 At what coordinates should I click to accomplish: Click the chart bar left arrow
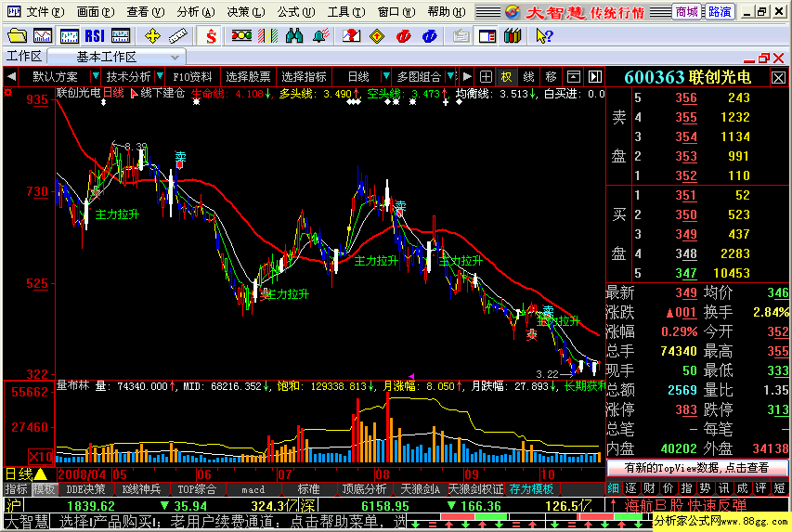point(11,77)
